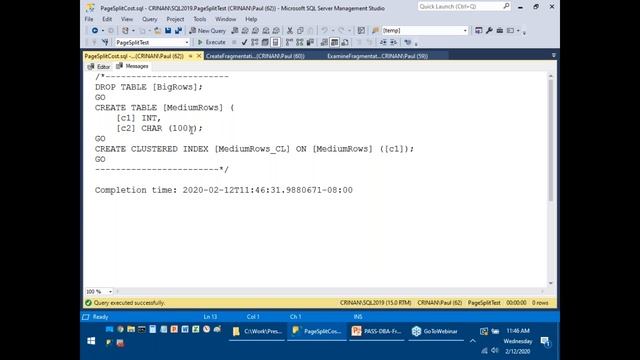The image size is (640, 360).
Task: Click the increase indent icon
Action: [x=393, y=42]
